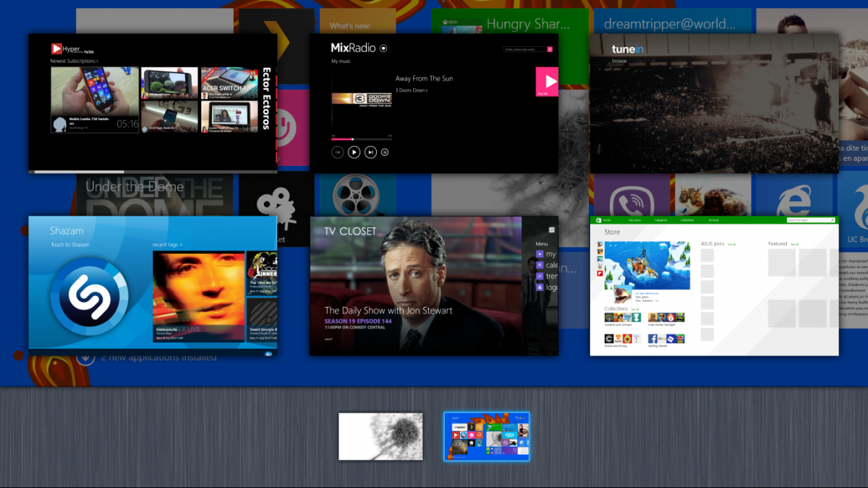Select 'my' item in TV Closet menu
The image size is (868, 488).
tap(545, 254)
